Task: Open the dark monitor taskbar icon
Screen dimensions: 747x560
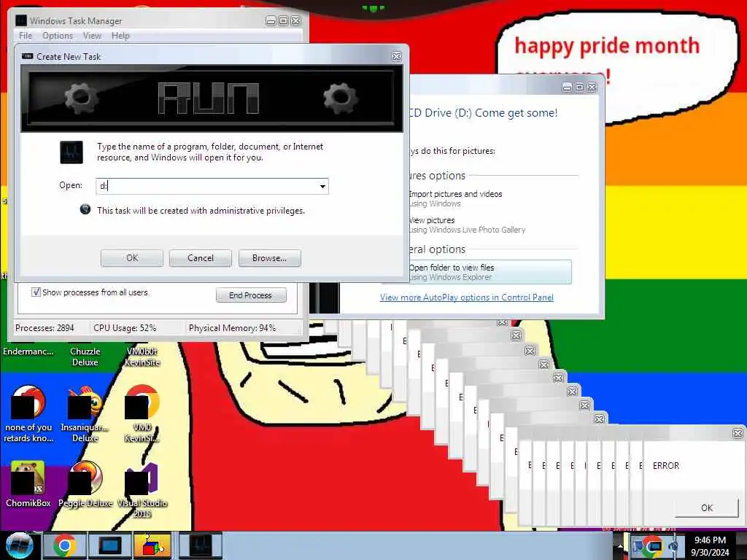Action: [x=109, y=545]
